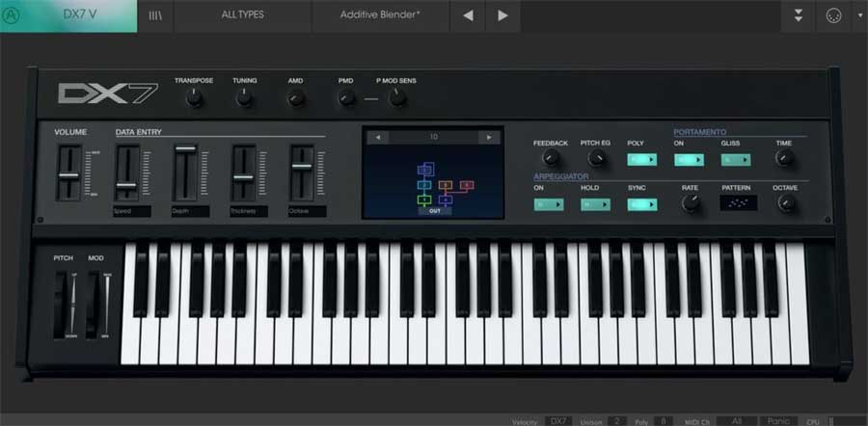Click the Depth macro name field
Screen dimensions: 868x426
pos(190,211)
